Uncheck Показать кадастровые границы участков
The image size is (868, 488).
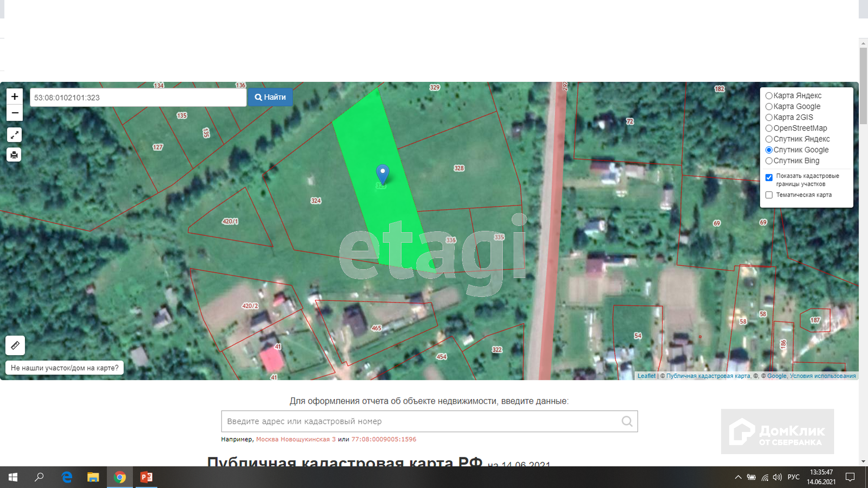769,178
